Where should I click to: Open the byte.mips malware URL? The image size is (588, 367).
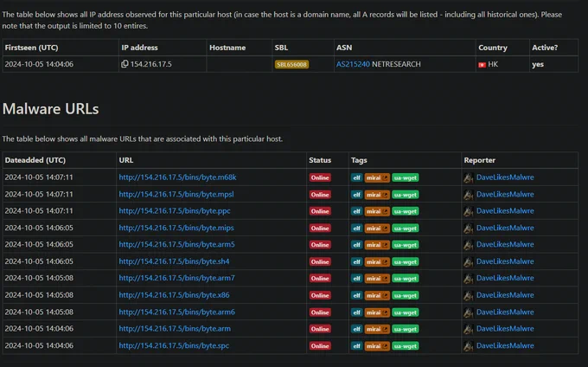click(x=176, y=228)
